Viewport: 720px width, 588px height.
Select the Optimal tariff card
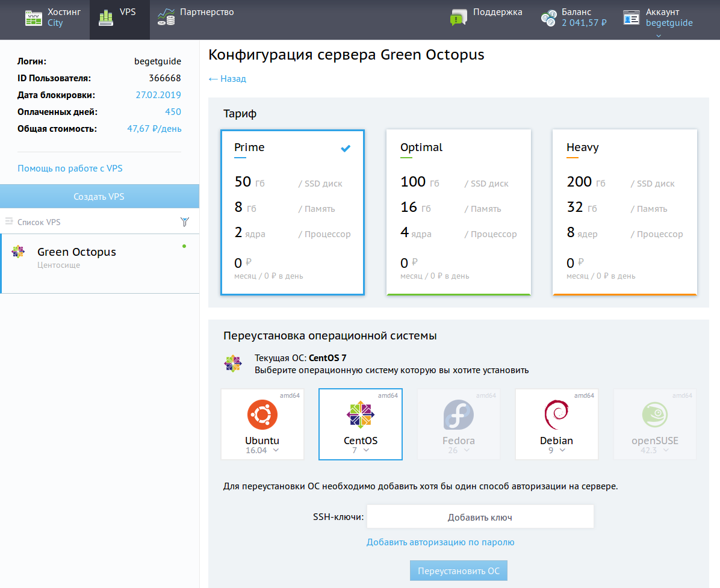point(459,212)
